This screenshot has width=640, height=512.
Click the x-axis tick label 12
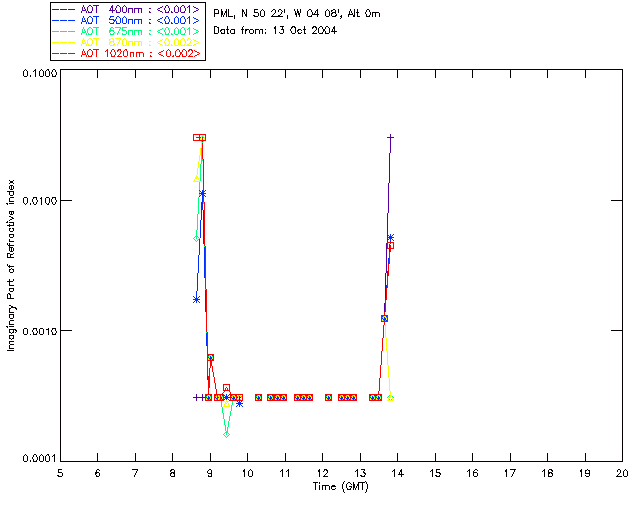coord(322,473)
